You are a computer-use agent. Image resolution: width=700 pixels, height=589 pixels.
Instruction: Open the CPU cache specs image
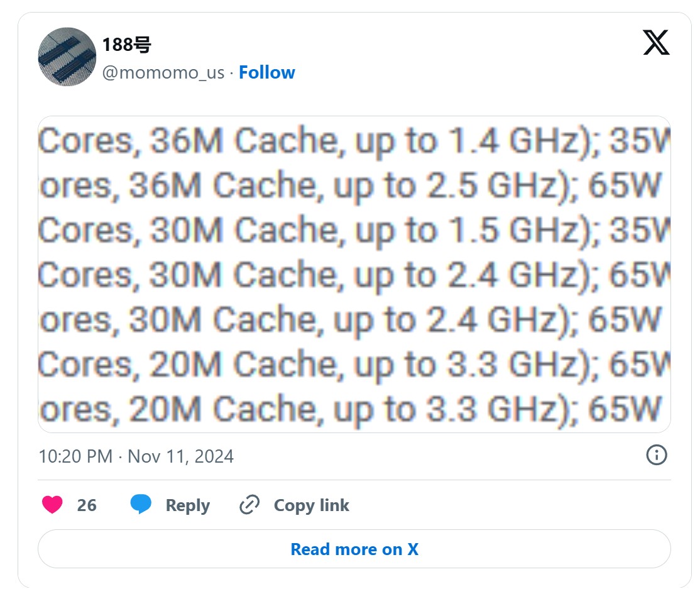pos(352,273)
